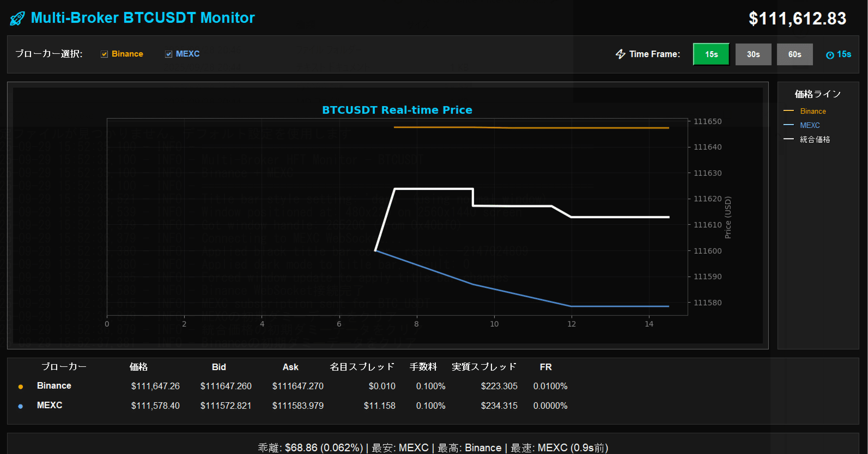The image size is (868, 454).
Task: Click the 名目スプレッド column header
Action: click(x=362, y=367)
